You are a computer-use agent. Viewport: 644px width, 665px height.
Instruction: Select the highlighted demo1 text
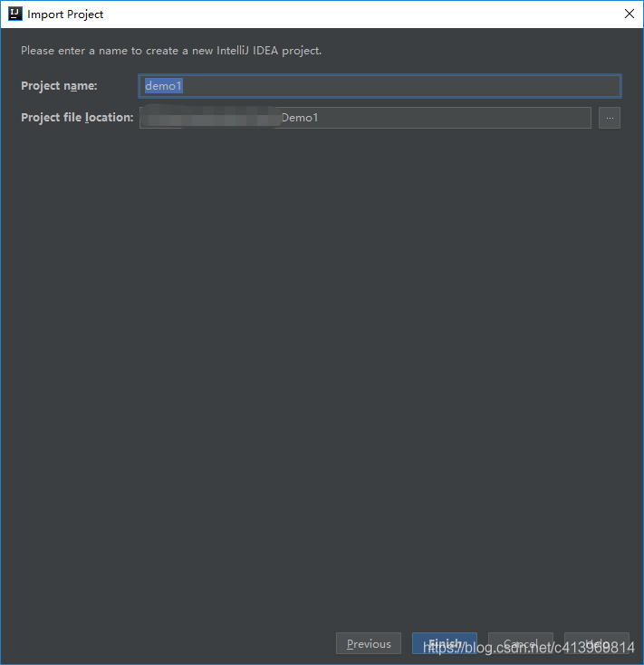click(x=164, y=86)
